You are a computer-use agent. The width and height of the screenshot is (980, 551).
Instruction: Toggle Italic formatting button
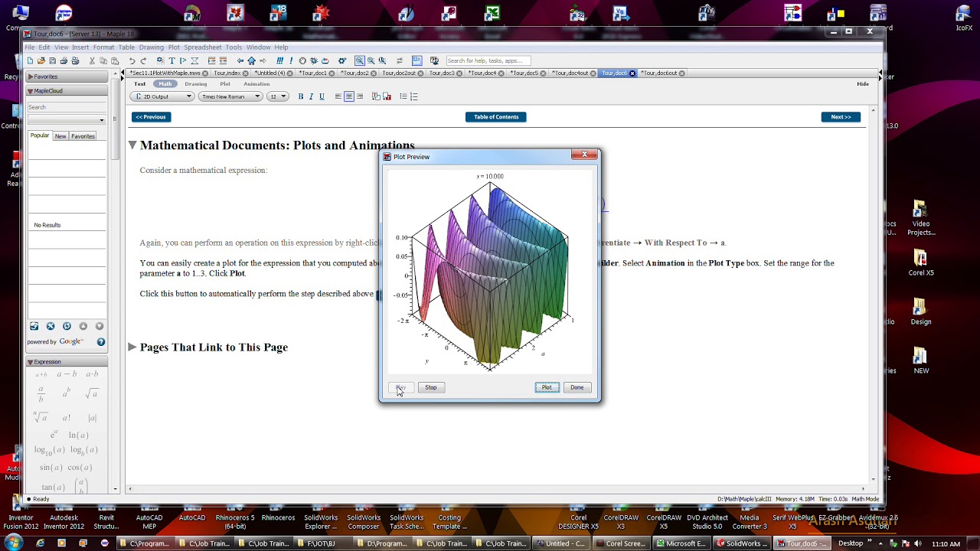(311, 96)
